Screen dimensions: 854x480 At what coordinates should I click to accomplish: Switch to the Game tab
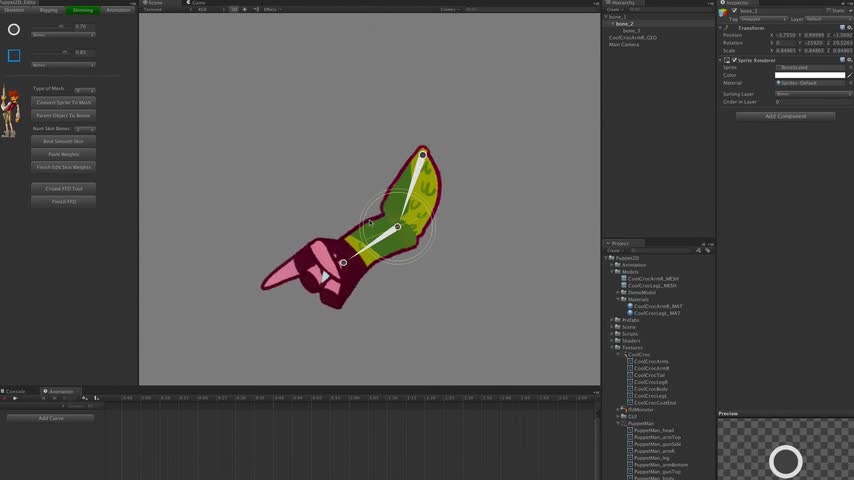click(196, 3)
